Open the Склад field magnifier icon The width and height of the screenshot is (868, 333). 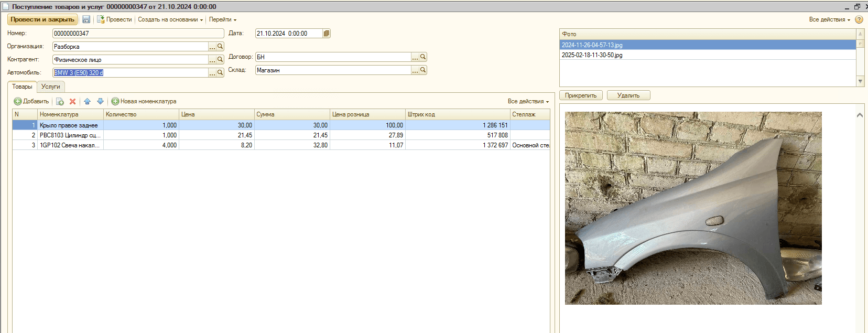tap(423, 70)
